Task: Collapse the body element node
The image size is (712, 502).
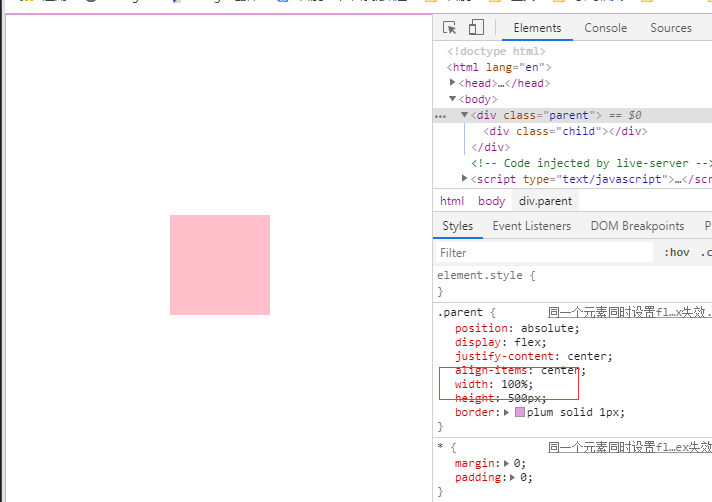Action: [x=452, y=98]
